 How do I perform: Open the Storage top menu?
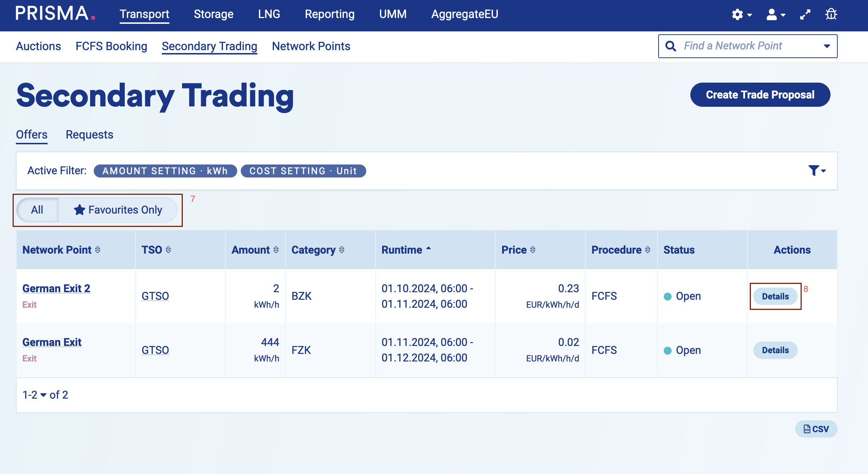[213, 14]
